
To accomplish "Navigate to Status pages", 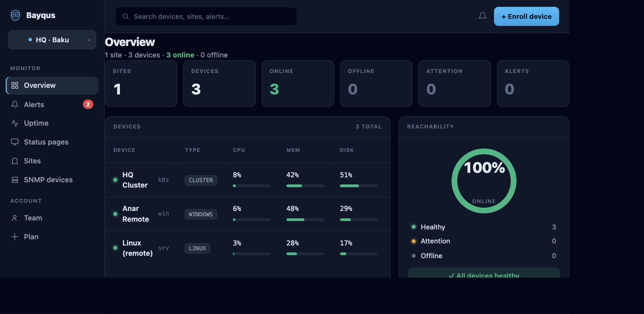I will pos(52,142).
